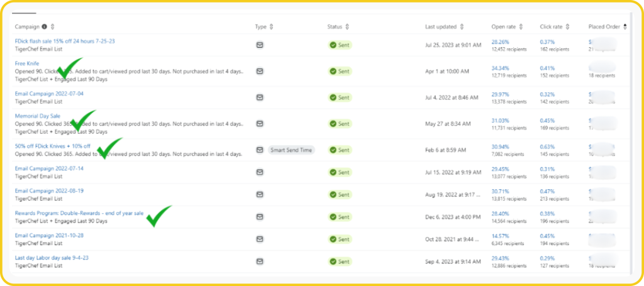Toggle sort arrows on the Status column

(347, 26)
